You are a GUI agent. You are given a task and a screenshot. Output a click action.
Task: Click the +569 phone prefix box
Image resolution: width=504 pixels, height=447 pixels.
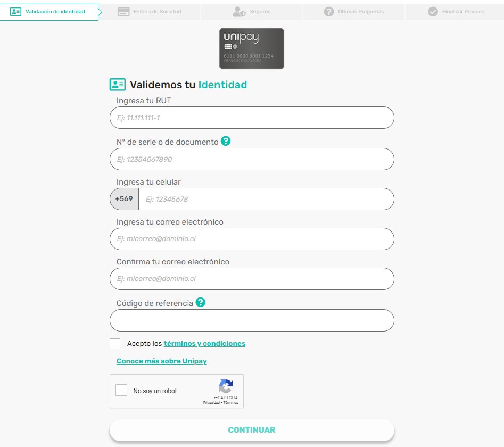[124, 199]
